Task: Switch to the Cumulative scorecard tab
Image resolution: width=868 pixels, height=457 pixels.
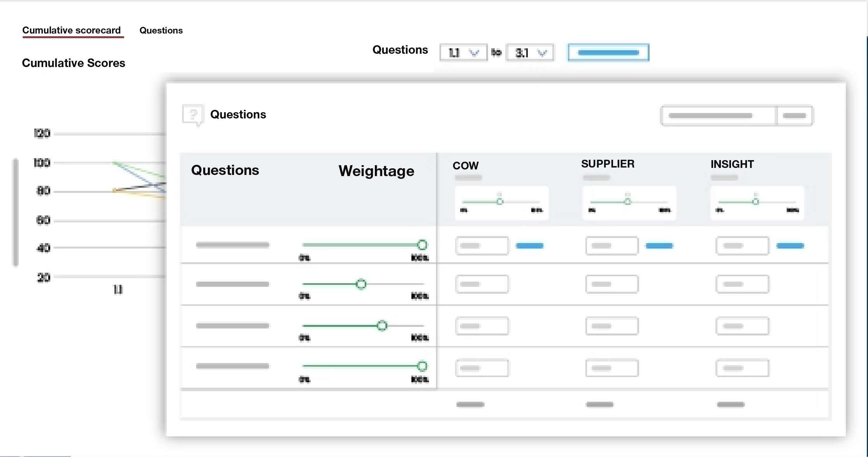Action: [x=72, y=30]
